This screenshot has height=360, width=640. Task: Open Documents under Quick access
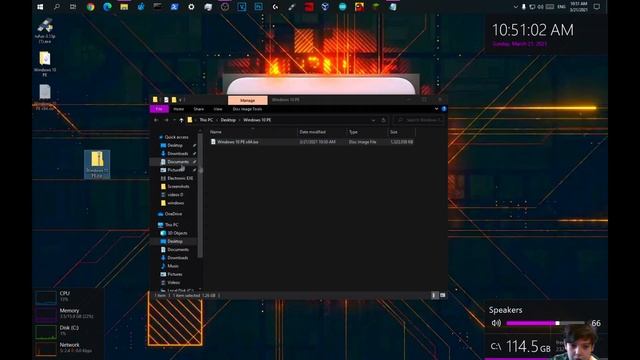click(x=178, y=162)
